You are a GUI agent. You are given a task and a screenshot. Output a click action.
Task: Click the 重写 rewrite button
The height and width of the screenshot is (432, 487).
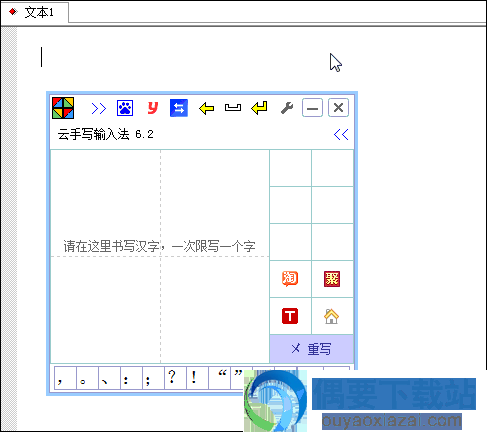(311, 349)
